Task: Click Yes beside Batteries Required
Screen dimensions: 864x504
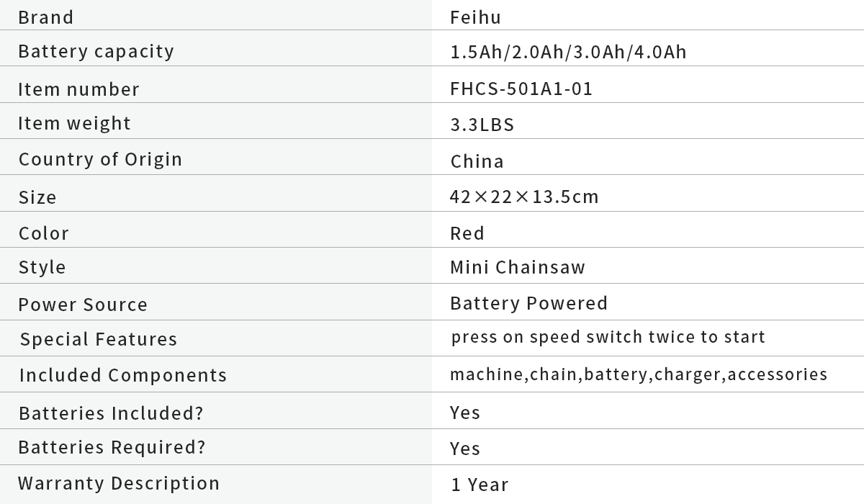Action: [x=465, y=449]
